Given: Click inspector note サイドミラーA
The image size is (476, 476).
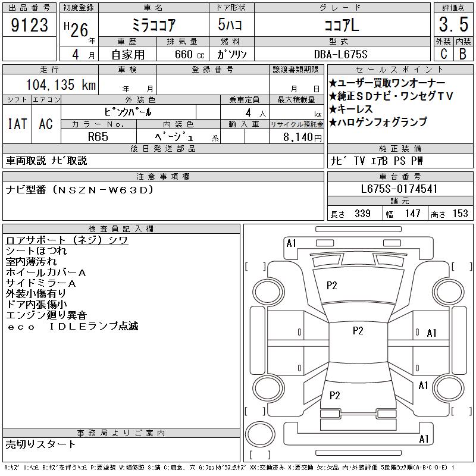Looking at the screenshot, I should [40, 283].
